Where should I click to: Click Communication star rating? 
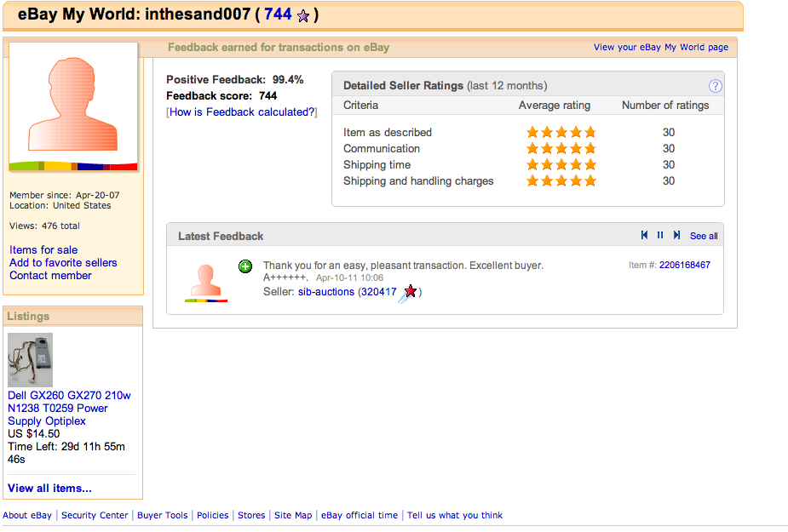tap(561, 149)
